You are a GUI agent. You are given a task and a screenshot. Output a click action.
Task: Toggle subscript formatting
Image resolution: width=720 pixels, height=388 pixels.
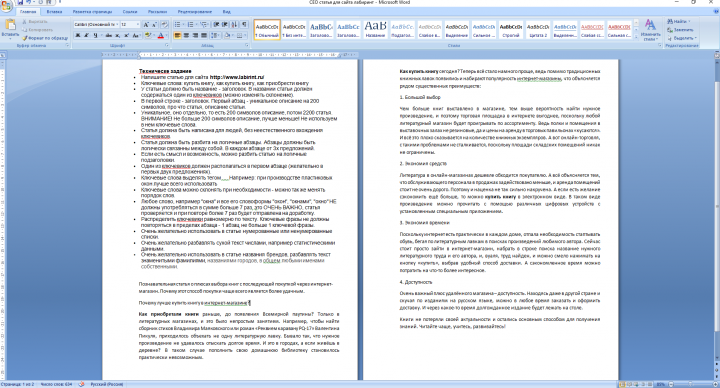click(x=118, y=35)
